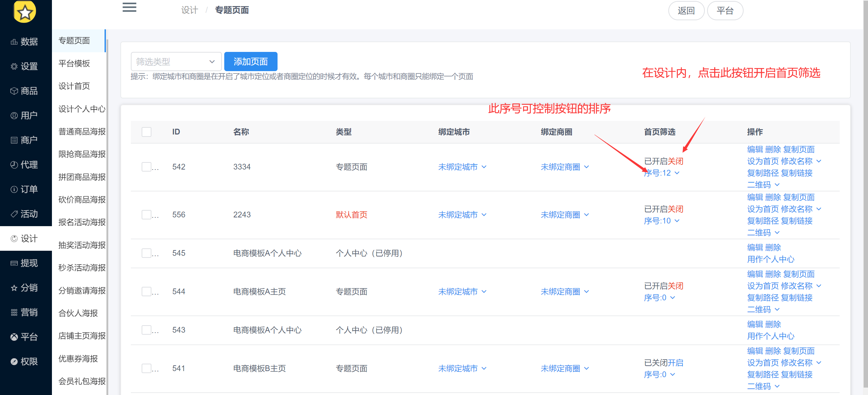The height and width of the screenshot is (395, 868).
Task: Click 用作个人中心 in row 543
Action: (771, 336)
